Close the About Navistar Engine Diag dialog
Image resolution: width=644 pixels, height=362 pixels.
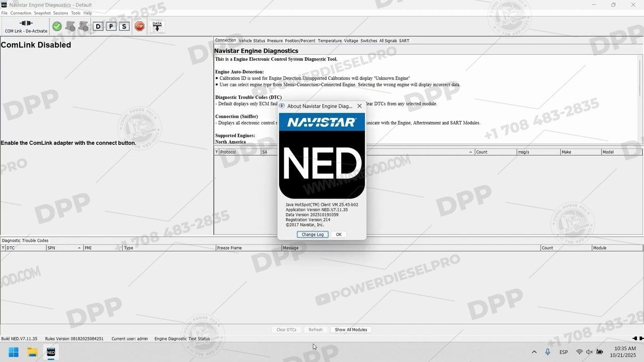tap(359, 106)
